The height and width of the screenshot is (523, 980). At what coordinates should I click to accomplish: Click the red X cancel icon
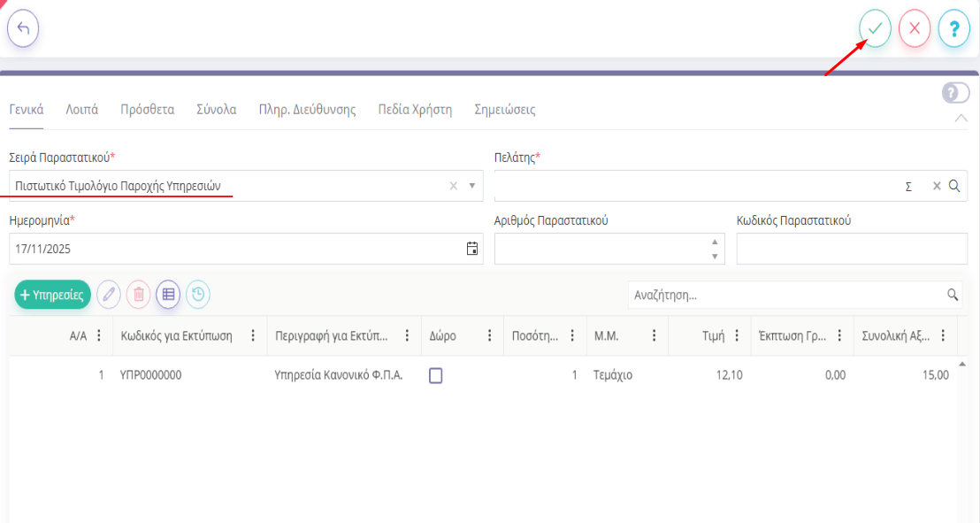click(915, 28)
